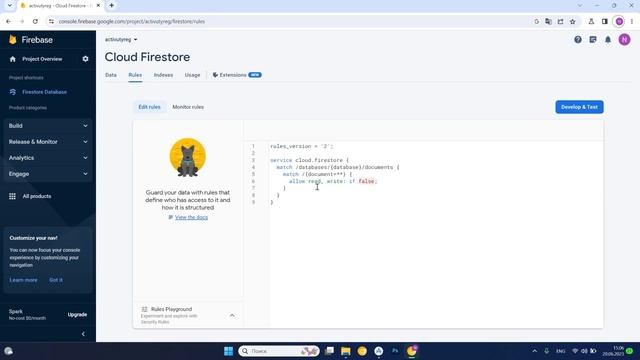Show hidden system tray icons
Screen dimensions: 640x360
(534, 351)
